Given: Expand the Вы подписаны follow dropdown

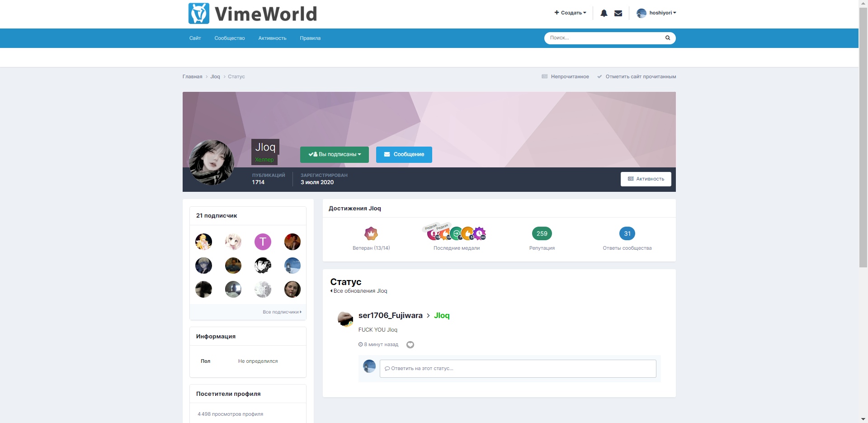Looking at the screenshot, I should tap(335, 154).
